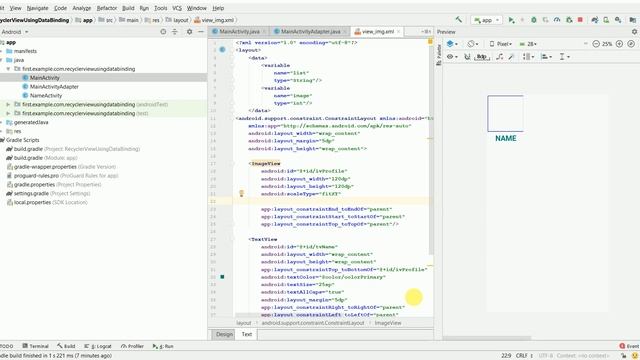The width and height of the screenshot is (640, 360).
Task: Build the project with the hammer icon
Action: coord(459,20)
